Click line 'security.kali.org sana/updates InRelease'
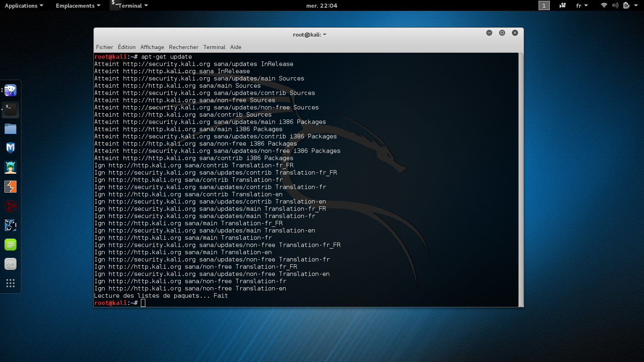 click(x=194, y=64)
